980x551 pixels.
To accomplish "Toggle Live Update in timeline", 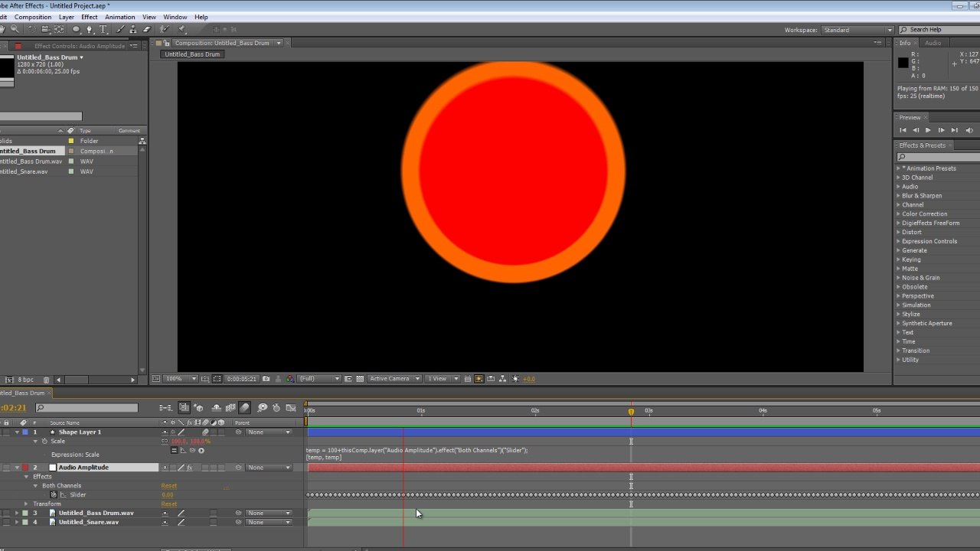I will [x=185, y=408].
